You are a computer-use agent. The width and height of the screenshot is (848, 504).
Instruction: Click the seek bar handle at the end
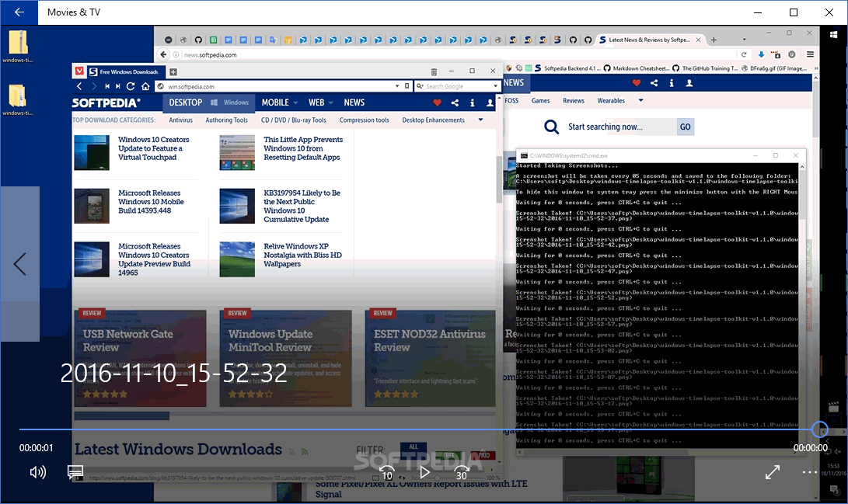820,429
